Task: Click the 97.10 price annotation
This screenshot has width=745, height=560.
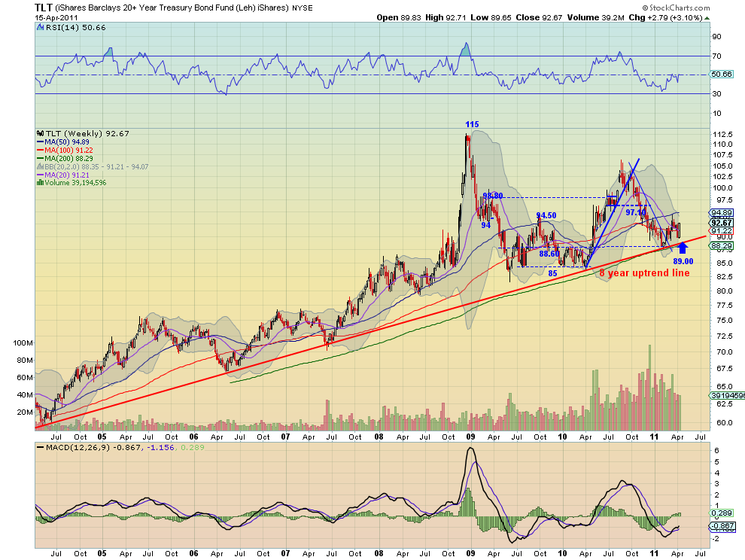Action: tap(636, 213)
